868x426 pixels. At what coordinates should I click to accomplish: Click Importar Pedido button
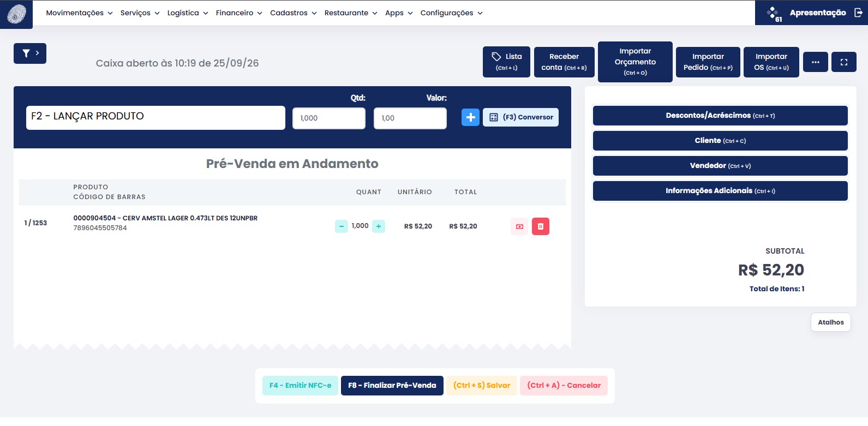708,62
